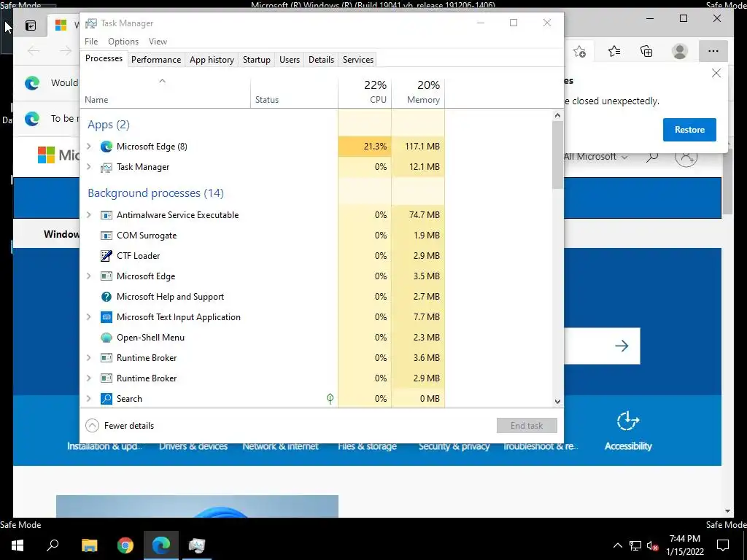Open the All Microsoft dropdown on web page
Image resolution: width=747 pixels, height=560 pixels.
(595, 157)
